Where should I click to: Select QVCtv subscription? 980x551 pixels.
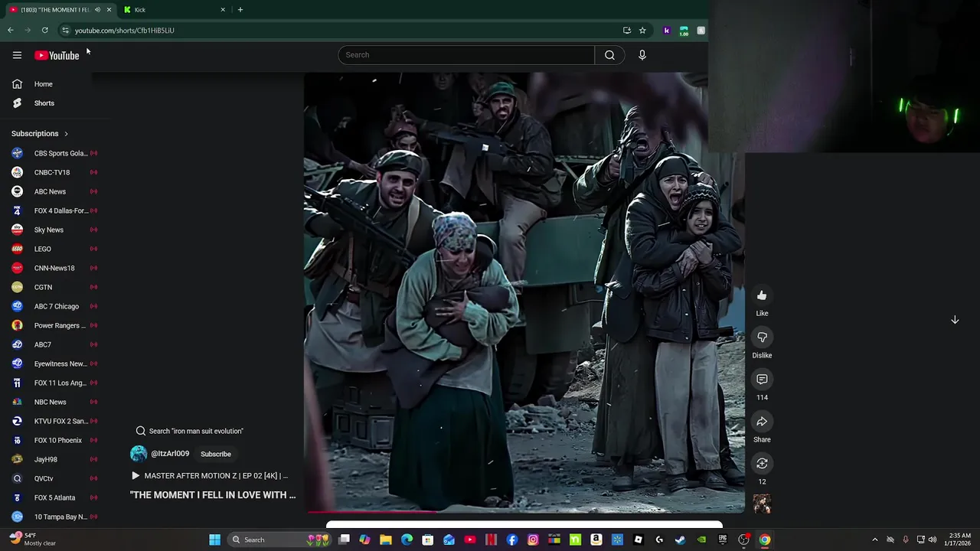(54, 478)
